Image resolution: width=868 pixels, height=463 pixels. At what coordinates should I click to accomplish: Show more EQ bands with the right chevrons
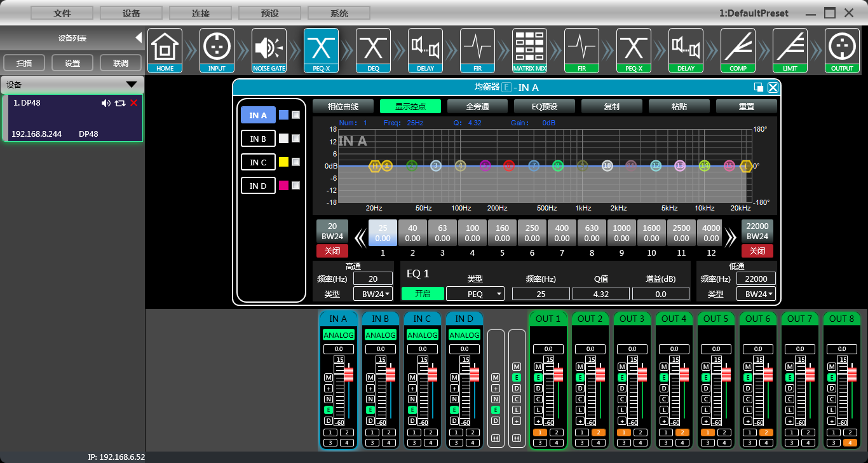(x=731, y=238)
